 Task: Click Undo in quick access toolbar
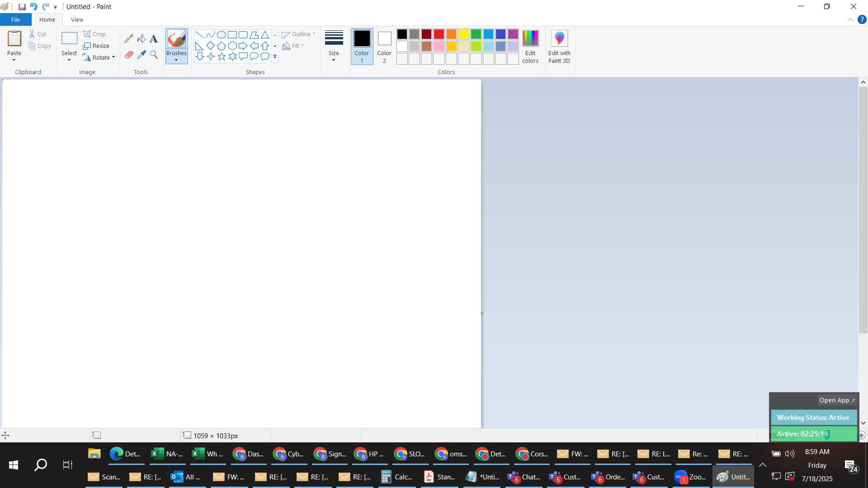(33, 7)
